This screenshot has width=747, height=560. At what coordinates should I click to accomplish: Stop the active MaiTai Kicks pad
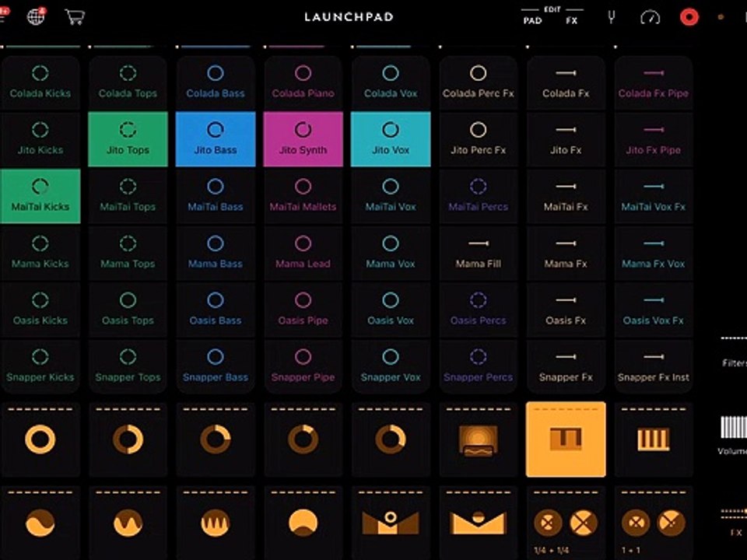40,196
